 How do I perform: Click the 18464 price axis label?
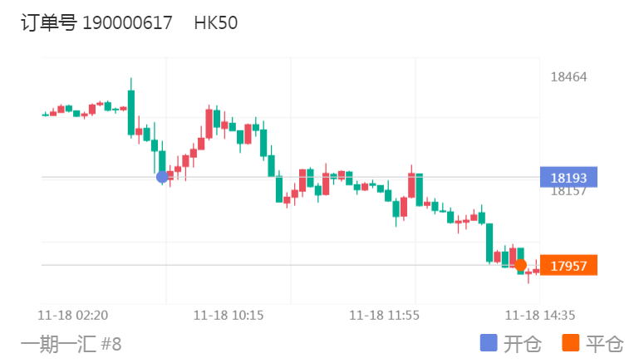(569, 77)
